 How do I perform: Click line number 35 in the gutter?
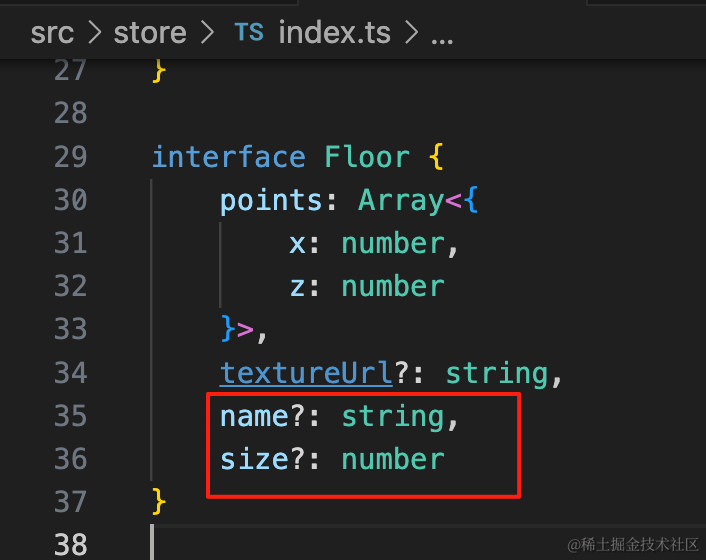pyautogui.click(x=71, y=416)
